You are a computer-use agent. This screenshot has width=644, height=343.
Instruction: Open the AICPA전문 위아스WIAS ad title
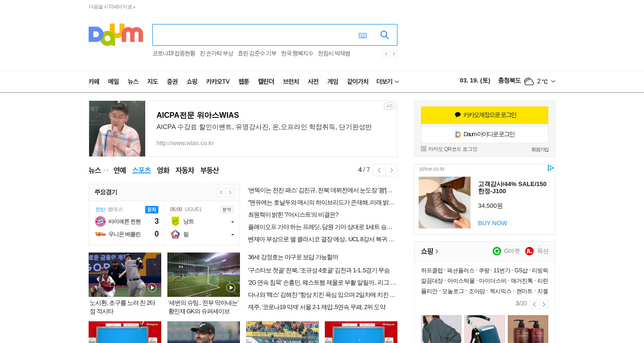pyautogui.click(x=198, y=115)
